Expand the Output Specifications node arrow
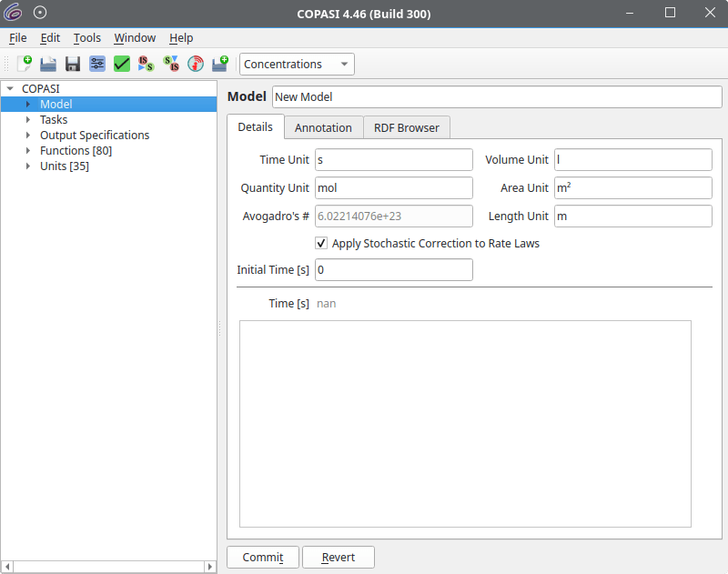Screen dimensions: 728x574 coord(28,135)
